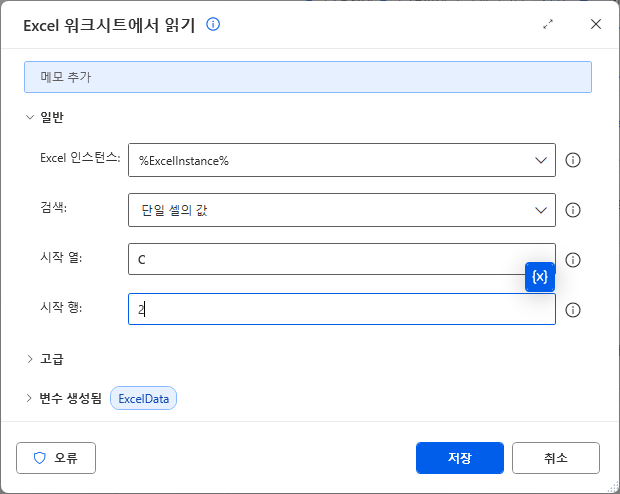
Task: Show info for the 검색 field
Action: pyautogui.click(x=573, y=210)
